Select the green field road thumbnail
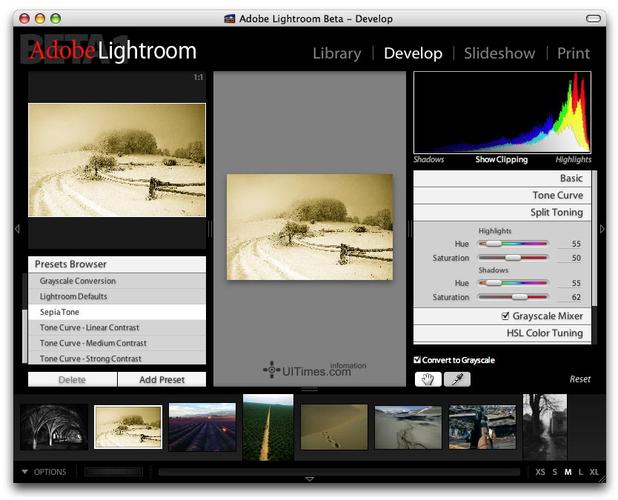 coord(268,428)
